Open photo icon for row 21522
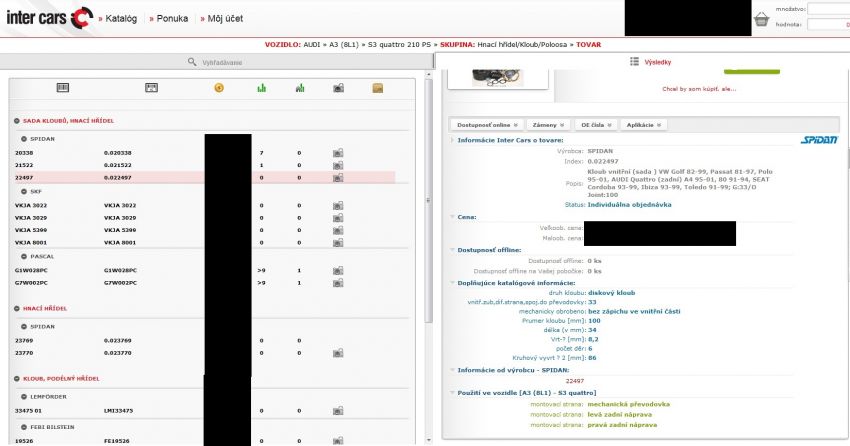This screenshot has height=446, width=850. coord(338,165)
